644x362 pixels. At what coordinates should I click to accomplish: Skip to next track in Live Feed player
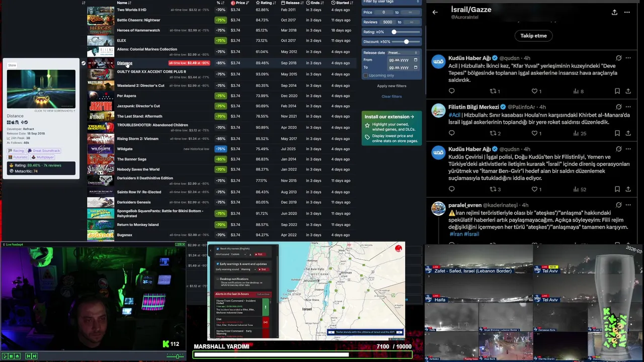(x=35, y=356)
